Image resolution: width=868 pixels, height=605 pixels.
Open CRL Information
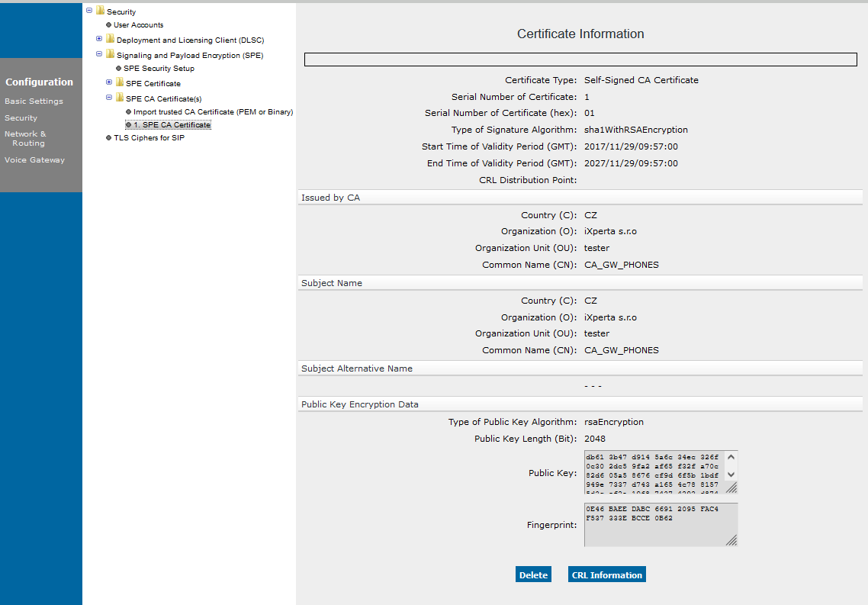[606, 574]
